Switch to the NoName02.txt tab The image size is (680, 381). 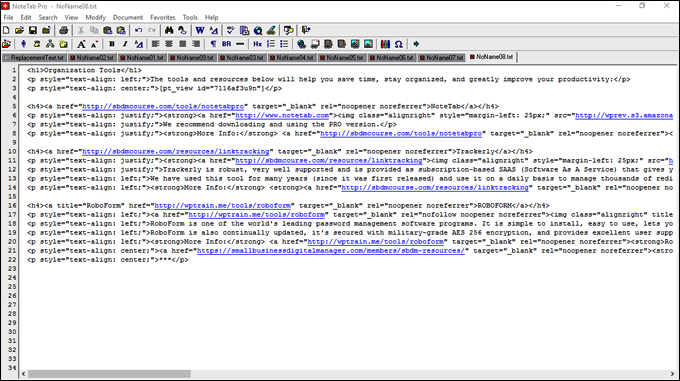pos(92,57)
